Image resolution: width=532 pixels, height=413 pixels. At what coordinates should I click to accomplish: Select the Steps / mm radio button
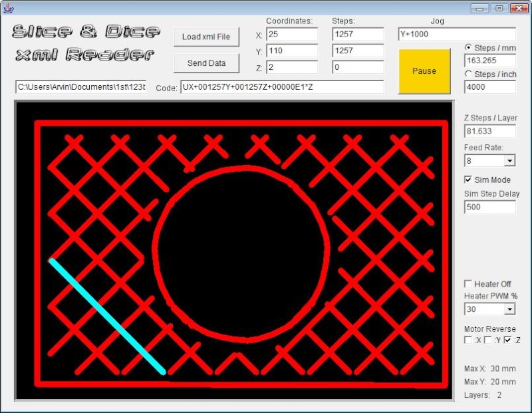click(468, 47)
